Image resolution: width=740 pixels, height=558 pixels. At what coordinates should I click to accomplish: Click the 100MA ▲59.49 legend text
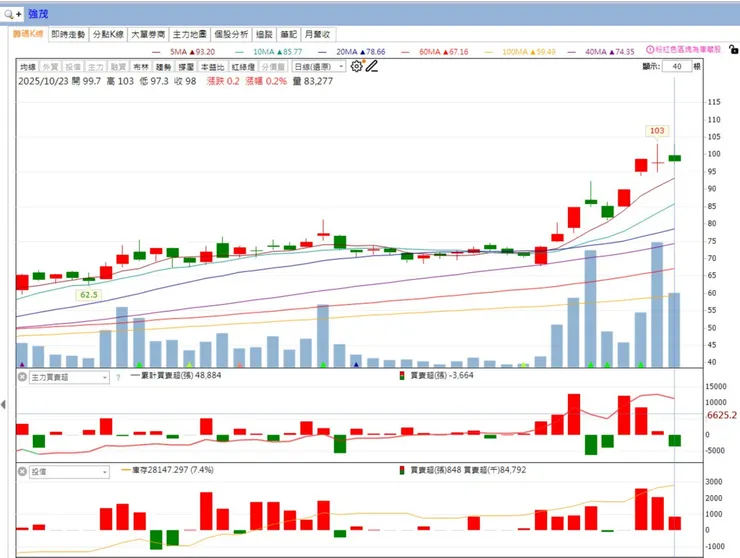529,52
